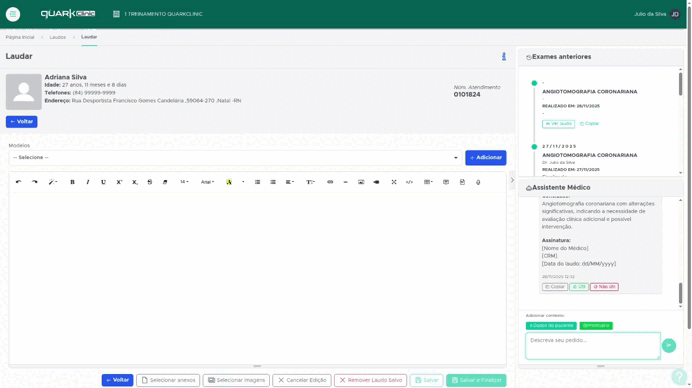The height and width of the screenshot is (388, 692).
Task: Open the magic wand style menu
Action: [53, 182]
